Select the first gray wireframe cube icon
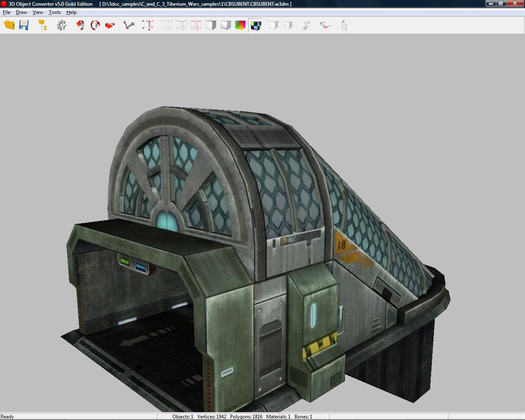The height and width of the screenshot is (420, 525). click(x=167, y=25)
